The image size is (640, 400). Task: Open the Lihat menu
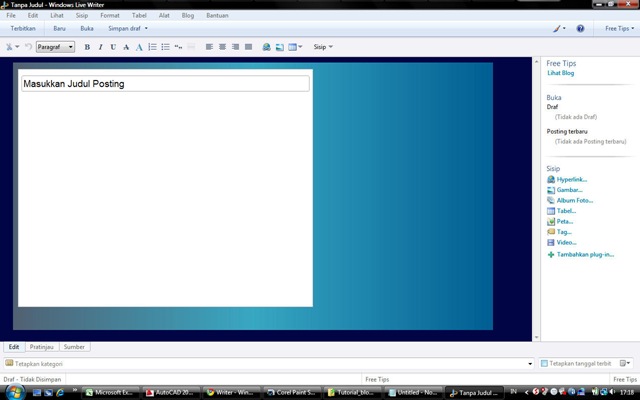click(57, 16)
